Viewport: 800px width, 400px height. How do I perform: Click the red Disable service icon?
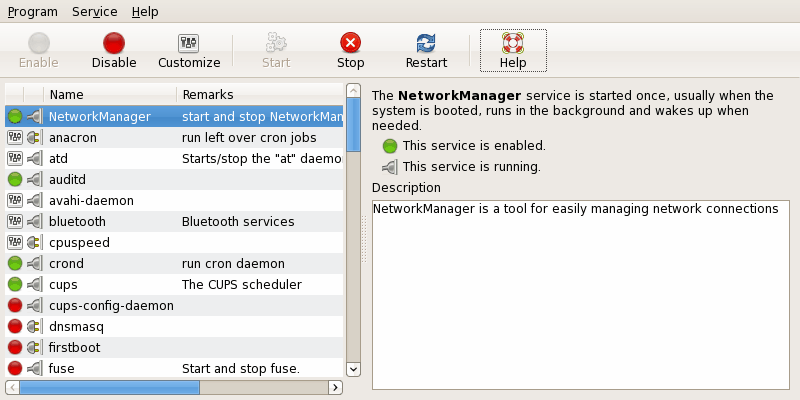pyautogui.click(x=114, y=43)
